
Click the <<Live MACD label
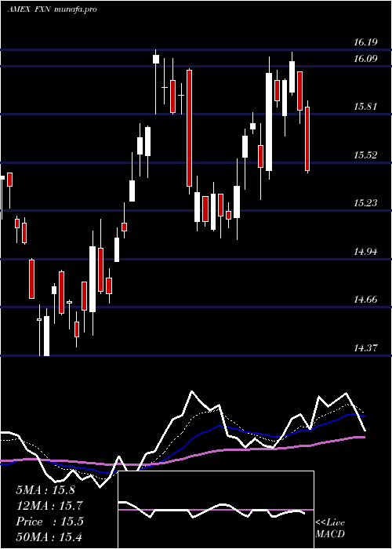330,529
